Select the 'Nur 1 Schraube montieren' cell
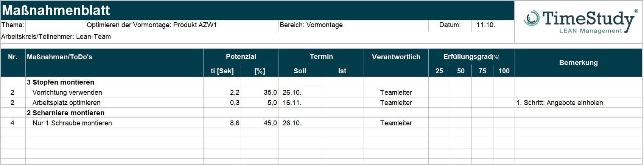 point(72,123)
